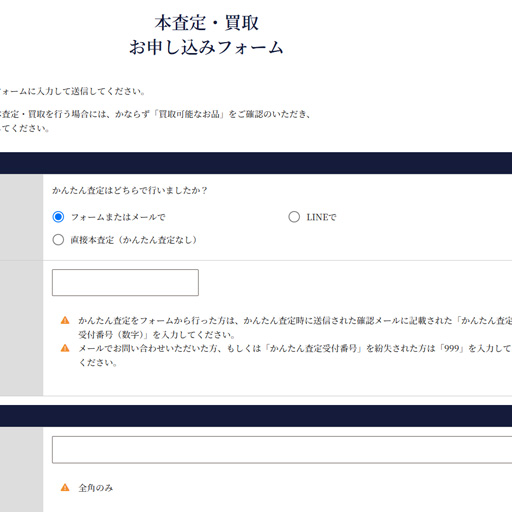The height and width of the screenshot is (512, 512).
Task: Click the heading 本査定・買取 お申し込みフォーム
Action: pyautogui.click(x=206, y=35)
